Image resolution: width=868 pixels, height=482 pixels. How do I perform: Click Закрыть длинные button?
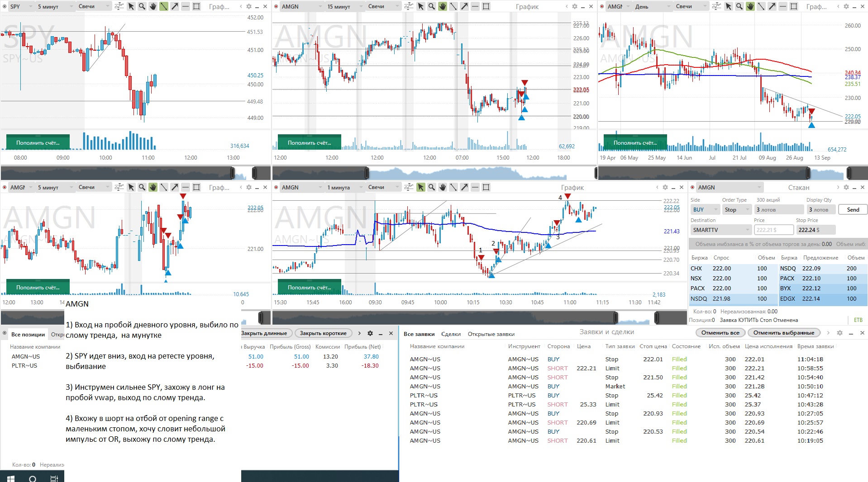(265, 333)
